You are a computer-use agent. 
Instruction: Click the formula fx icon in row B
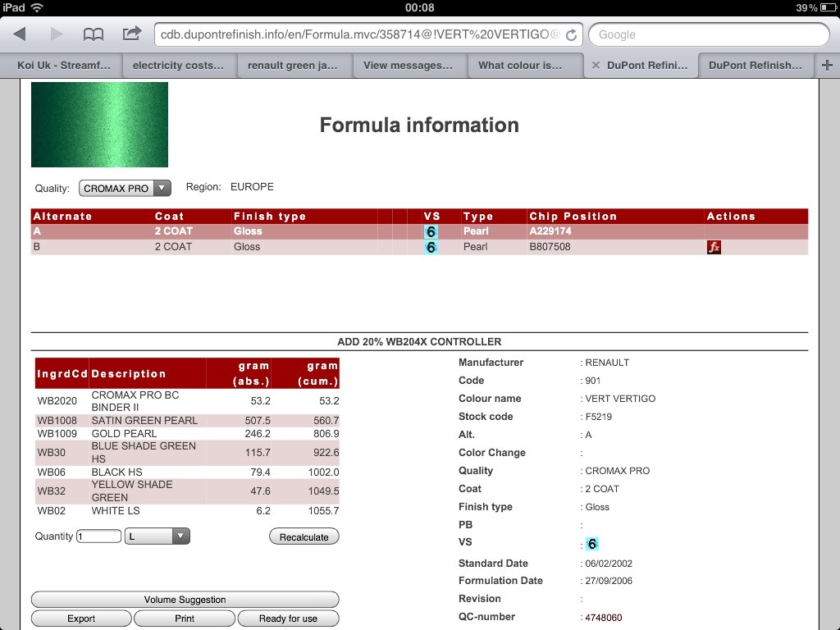pyautogui.click(x=714, y=247)
